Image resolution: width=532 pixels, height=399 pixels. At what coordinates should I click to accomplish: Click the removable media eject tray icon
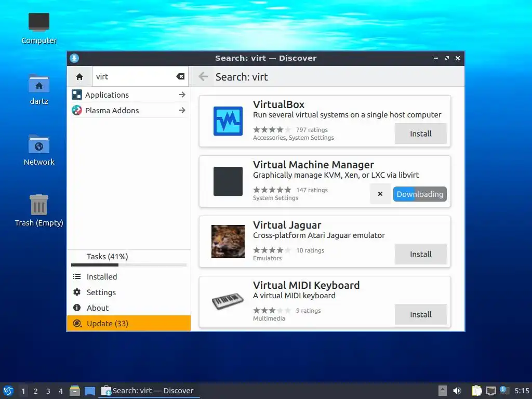(443, 391)
